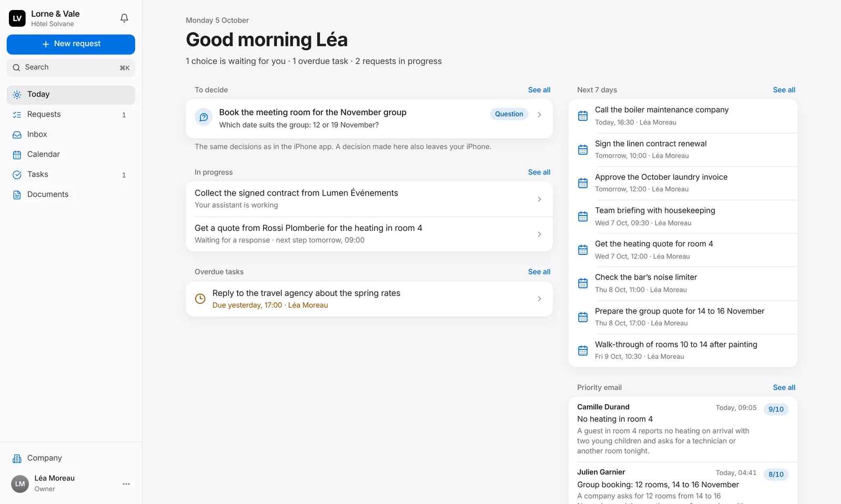841x504 pixels.
Task: Click the 8/10 priority score badge
Action: [776, 475]
